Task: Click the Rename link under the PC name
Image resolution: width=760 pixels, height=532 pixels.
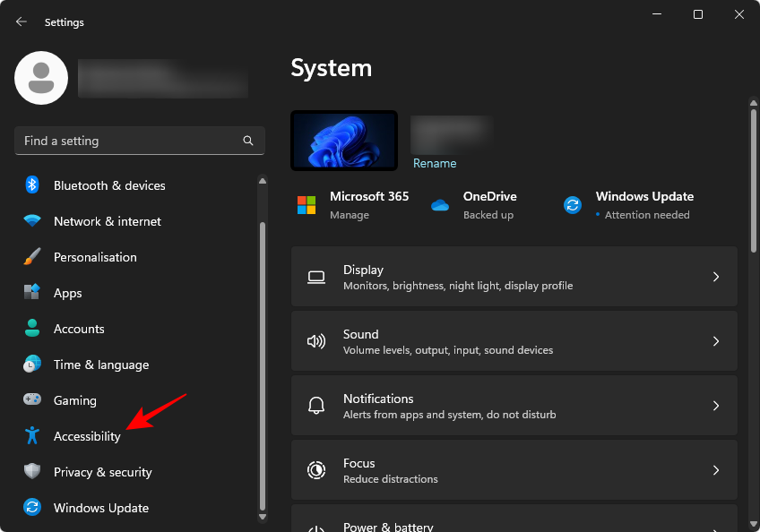Action: [x=435, y=163]
